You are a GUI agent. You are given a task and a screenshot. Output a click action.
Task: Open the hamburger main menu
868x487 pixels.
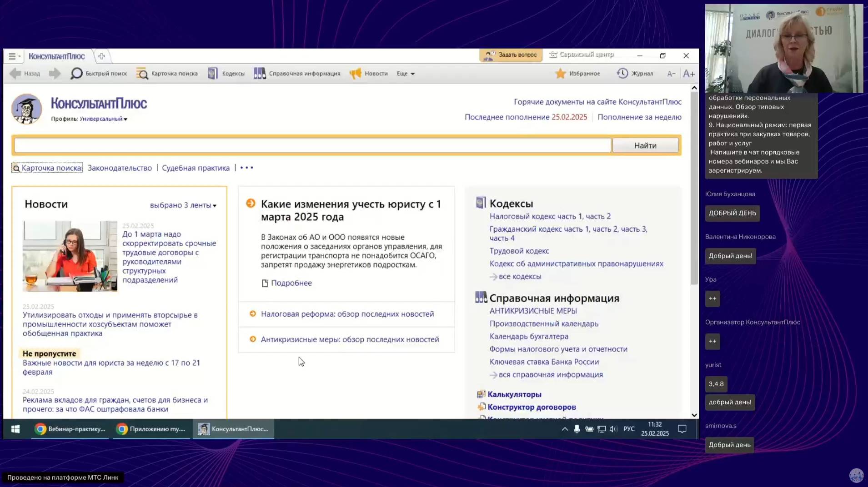point(14,56)
